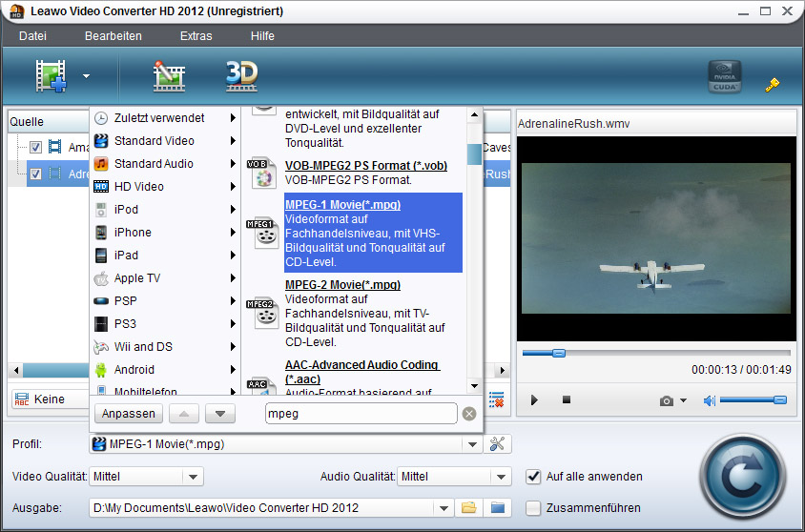This screenshot has width=805, height=532.
Task: Toggle the Auf alle anwenden checkbox
Action: coord(533,476)
